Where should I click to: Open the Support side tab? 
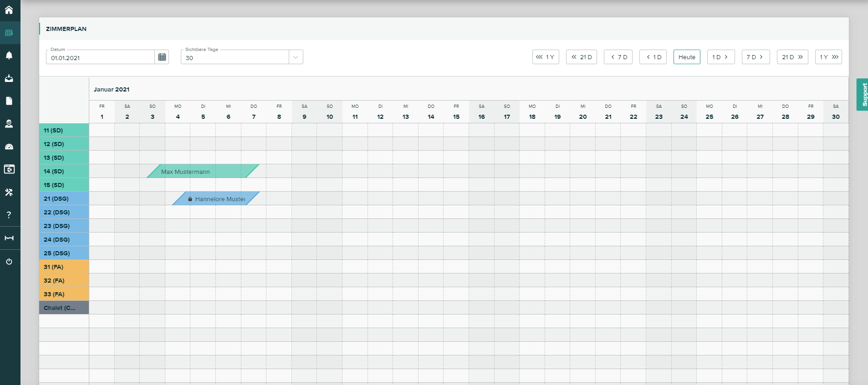pyautogui.click(x=862, y=95)
